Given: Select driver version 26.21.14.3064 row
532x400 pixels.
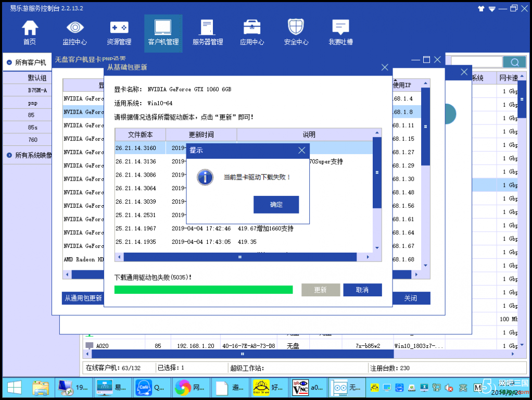Looking at the screenshot, I should 244,188.
